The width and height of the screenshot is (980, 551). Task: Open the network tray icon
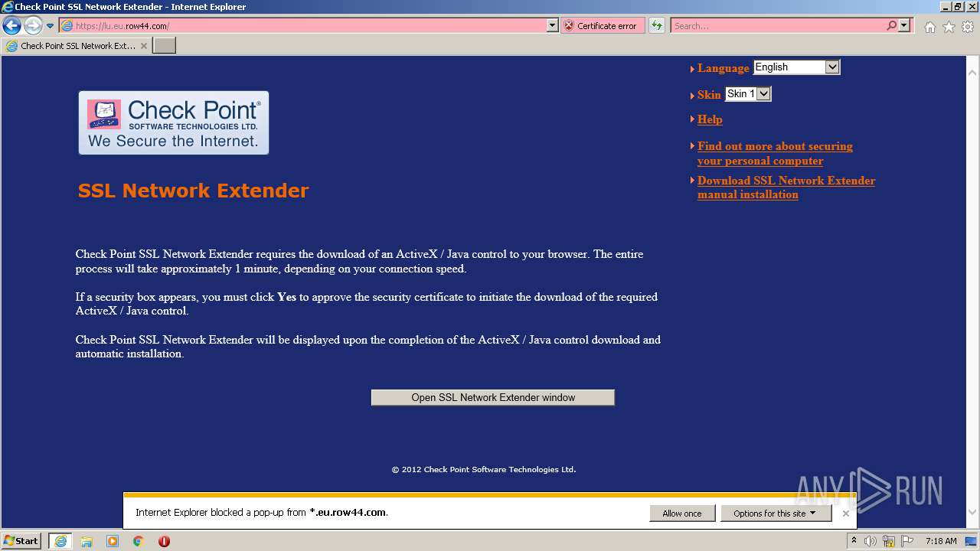[890, 541]
